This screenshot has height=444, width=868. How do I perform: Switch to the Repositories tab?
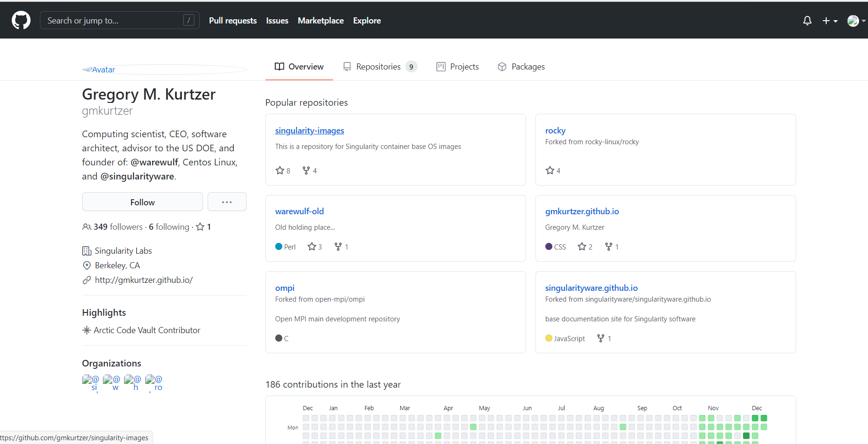[380, 67]
